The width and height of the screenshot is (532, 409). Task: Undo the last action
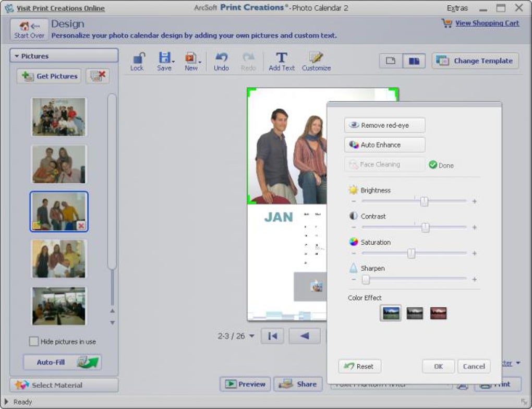(x=221, y=62)
